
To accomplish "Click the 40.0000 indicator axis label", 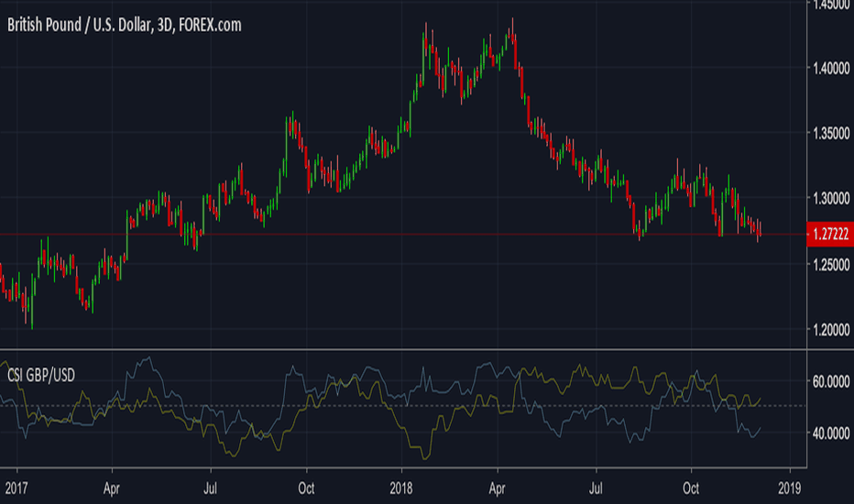I will click(x=831, y=433).
